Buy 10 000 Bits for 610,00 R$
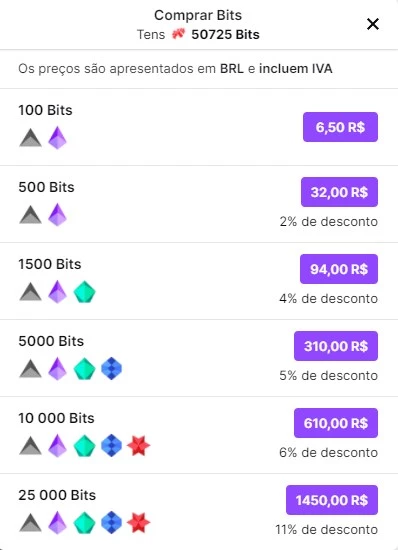This screenshot has width=398, height=550. 336,423
